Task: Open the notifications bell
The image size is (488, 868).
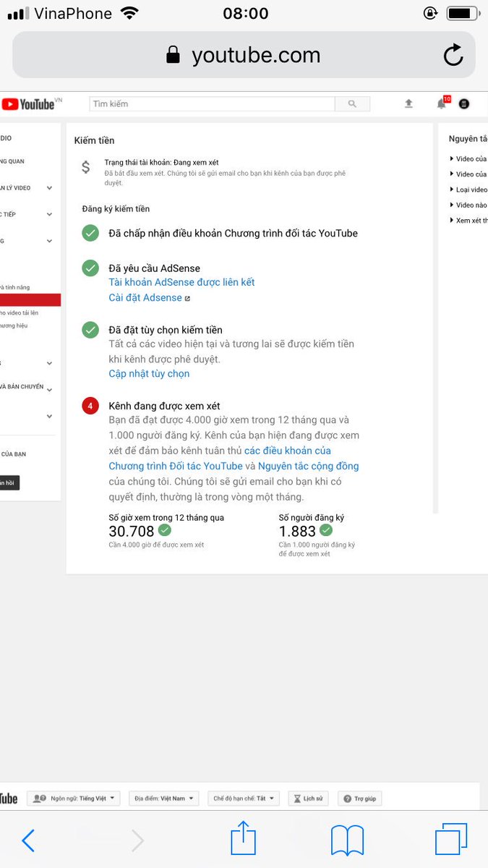Action: click(442, 104)
